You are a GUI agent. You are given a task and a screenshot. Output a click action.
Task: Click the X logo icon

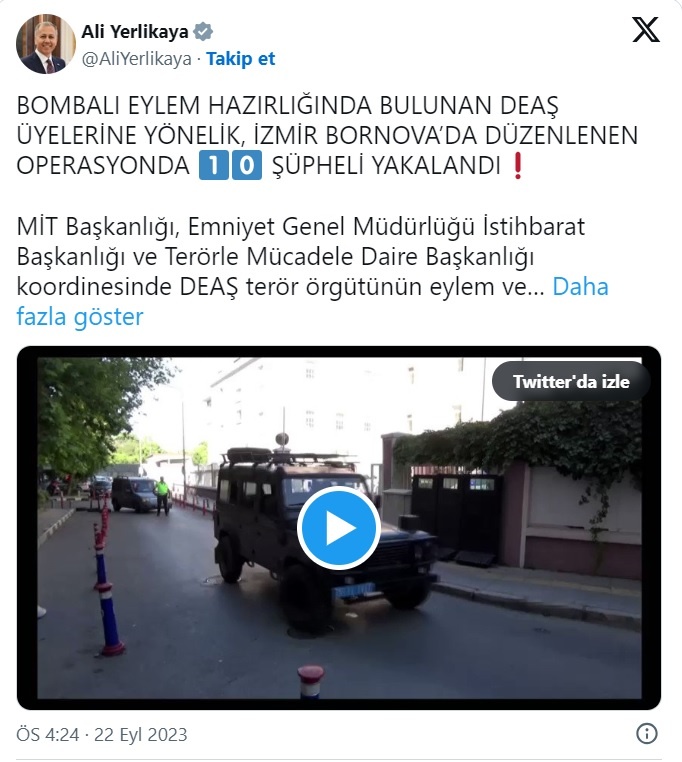click(x=646, y=30)
